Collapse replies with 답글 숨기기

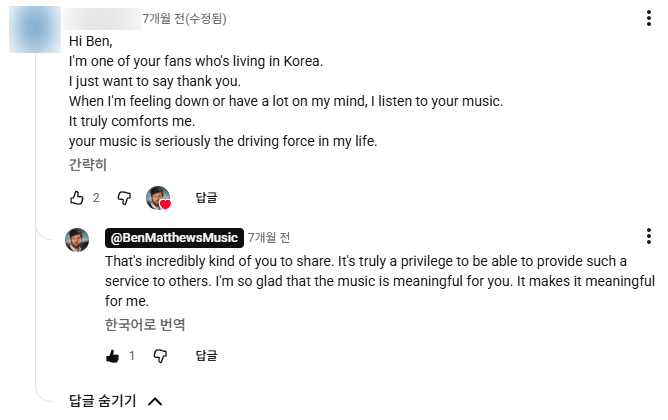[102, 401]
